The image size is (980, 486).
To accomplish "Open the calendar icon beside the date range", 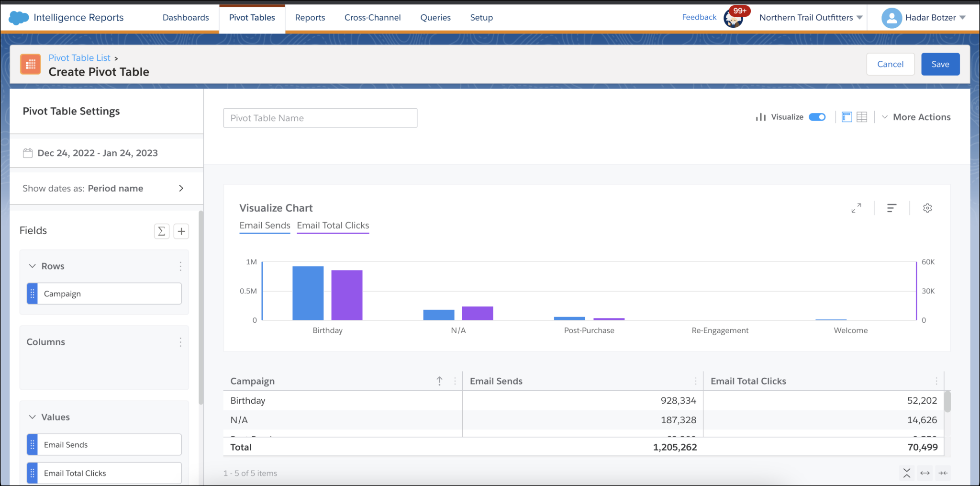I will [27, 153].
